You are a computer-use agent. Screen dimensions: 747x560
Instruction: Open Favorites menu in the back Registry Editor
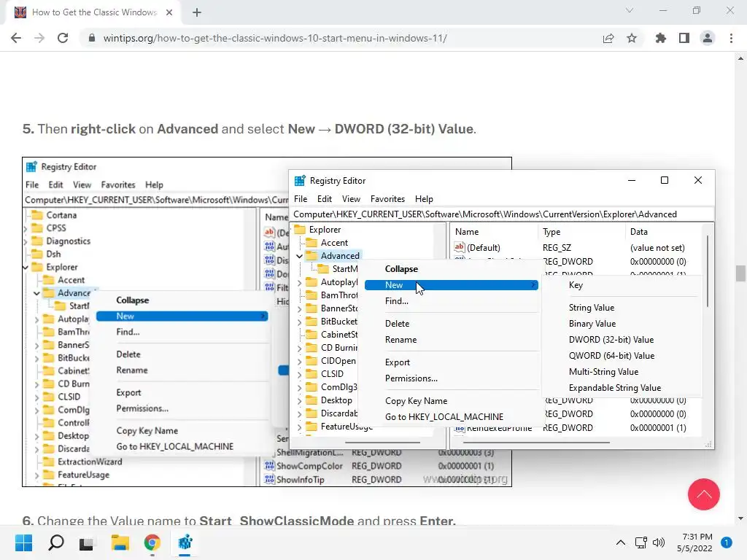click(x=118, y=184)
